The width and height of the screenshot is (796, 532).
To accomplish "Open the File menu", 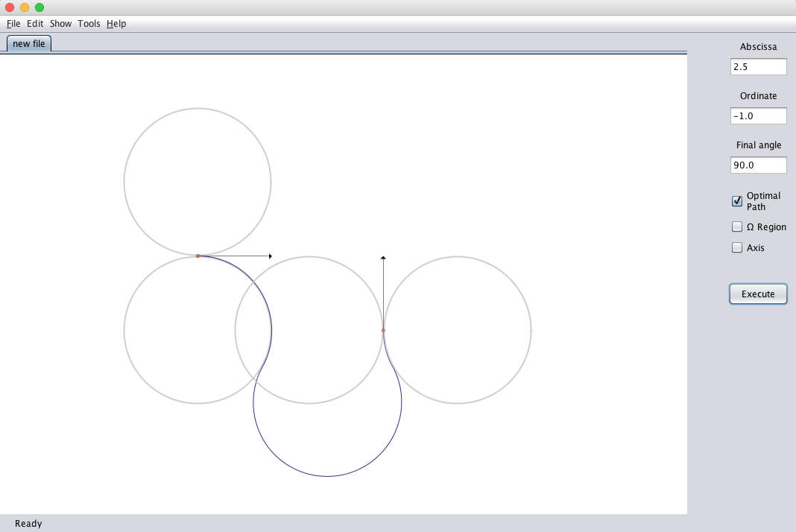I will coord(13,24).
